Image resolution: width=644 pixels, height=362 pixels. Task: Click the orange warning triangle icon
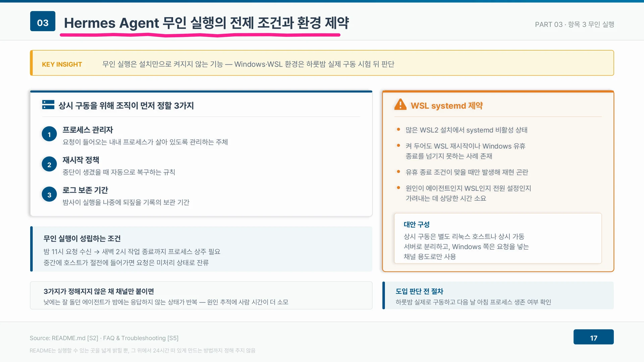click(x=400, y=105)
